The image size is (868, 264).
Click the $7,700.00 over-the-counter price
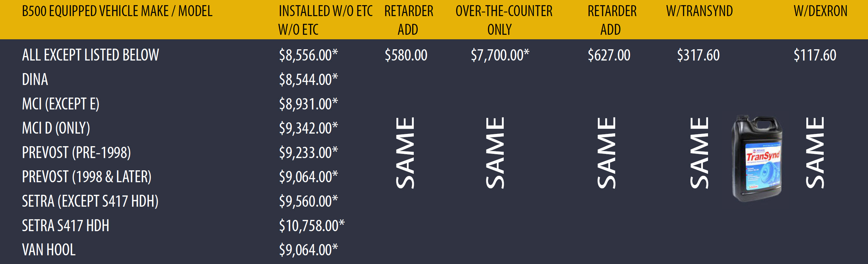[x=500, y=55]
